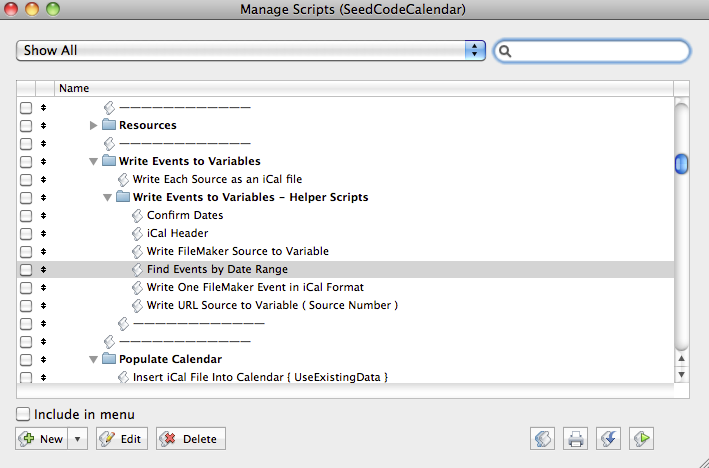Click the print script icon button

[x=575, y=438]
